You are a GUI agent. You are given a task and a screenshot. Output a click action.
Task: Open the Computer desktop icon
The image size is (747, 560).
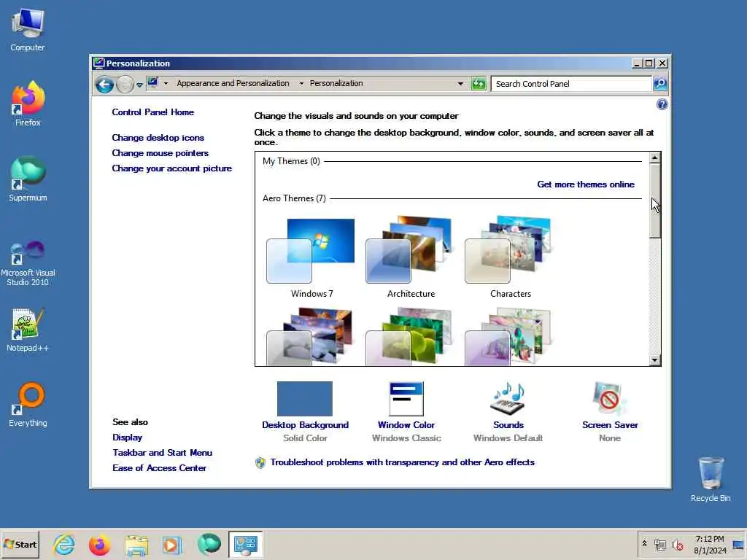(x=28, y=30)
